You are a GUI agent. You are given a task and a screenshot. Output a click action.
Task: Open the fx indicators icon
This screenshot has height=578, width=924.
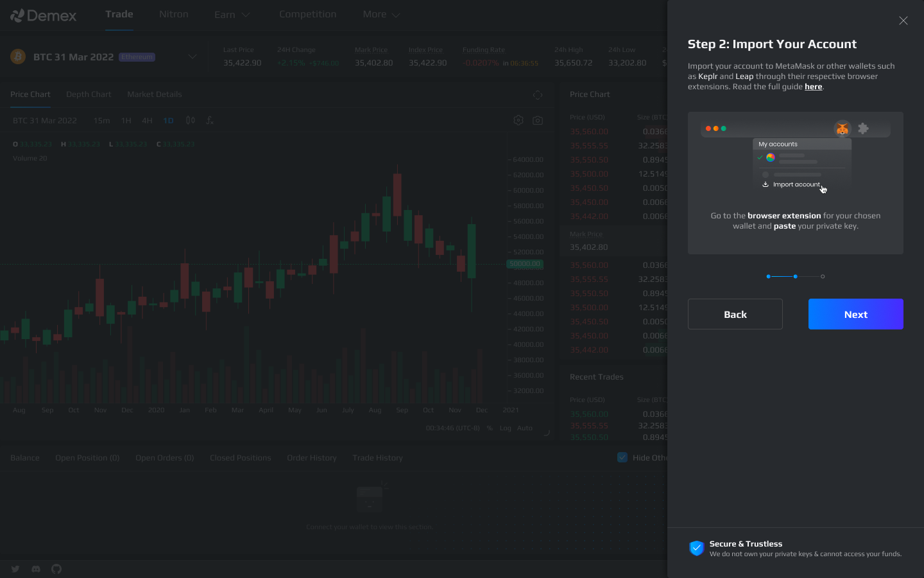pos(210,120)
